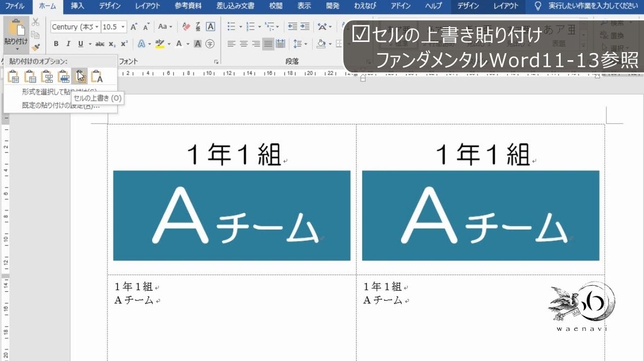Click the highlighted セルの上書き paste option icon
The image size is (644, 361).
[80, 76]
